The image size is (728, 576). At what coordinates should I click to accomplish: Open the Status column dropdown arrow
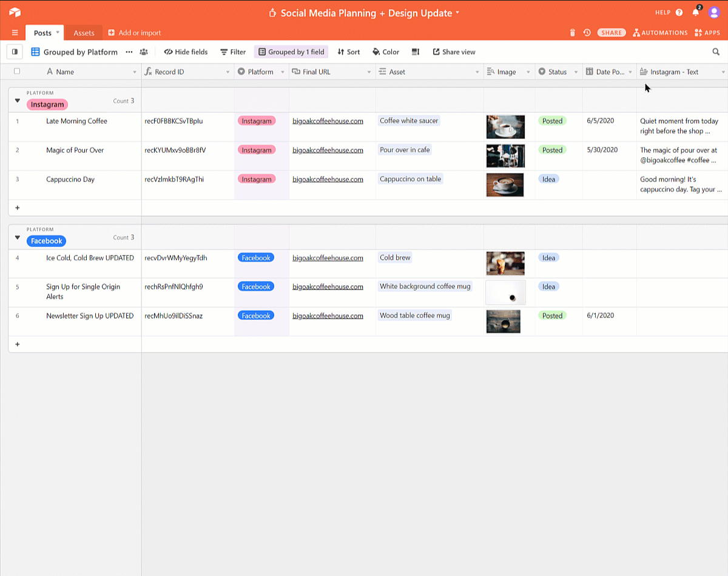576,72
